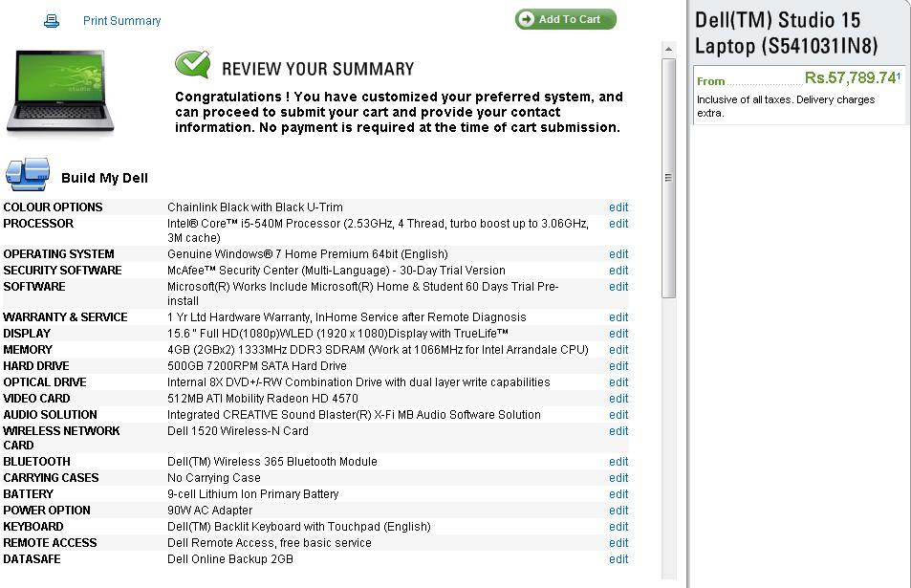
Task: Click the printer icon
Action: 52,21
